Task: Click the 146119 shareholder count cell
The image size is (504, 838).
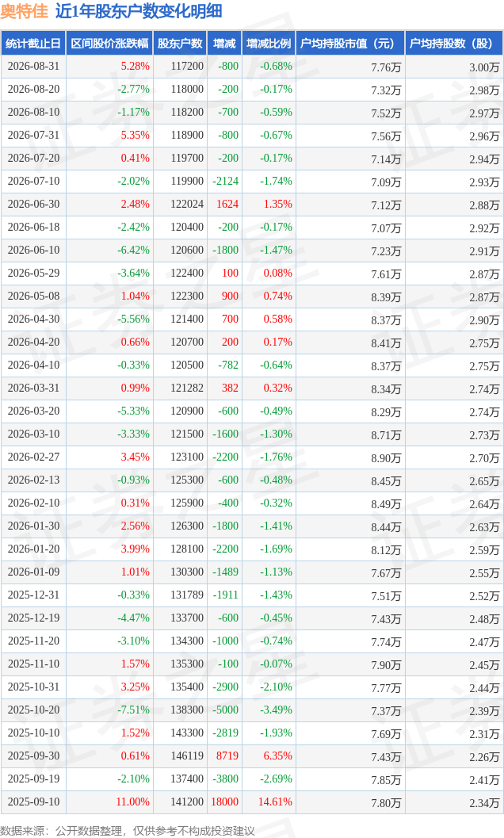Action: click(x=187, y=756)
